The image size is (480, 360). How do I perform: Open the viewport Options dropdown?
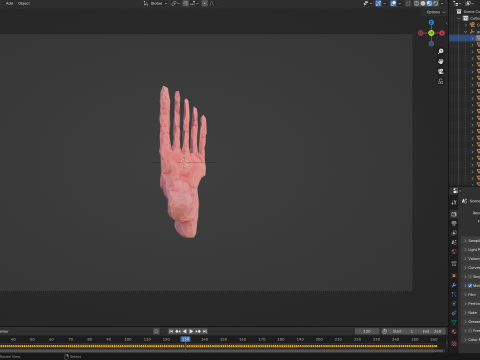click(436, 12)
